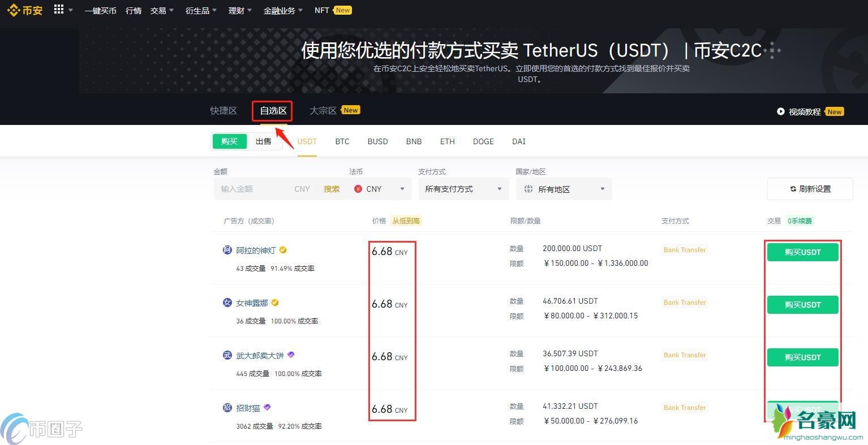This screenshot has width=868, height=445.
Task: Click the Binance logo icon
Action: click(14, 10)
